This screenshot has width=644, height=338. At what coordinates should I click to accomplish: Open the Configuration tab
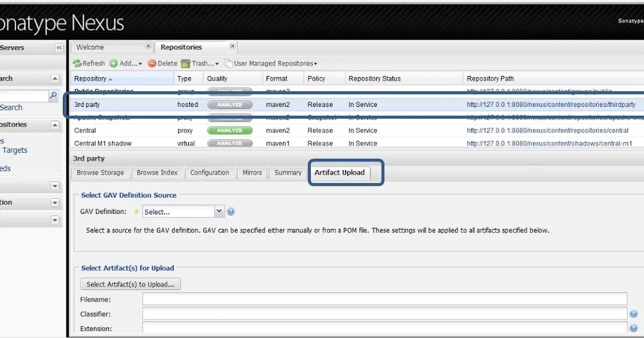point(210,173)
